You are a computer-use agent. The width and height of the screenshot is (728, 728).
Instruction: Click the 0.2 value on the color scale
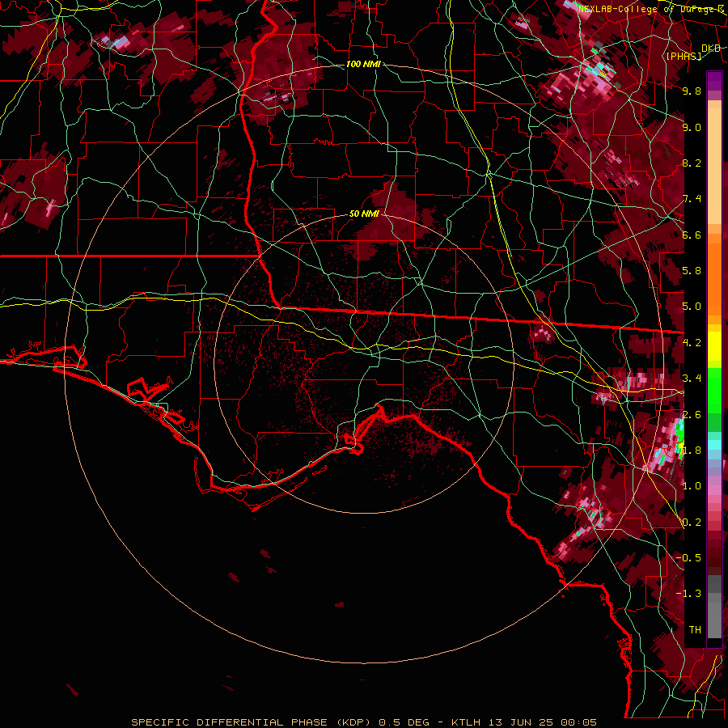click(692, 523)
